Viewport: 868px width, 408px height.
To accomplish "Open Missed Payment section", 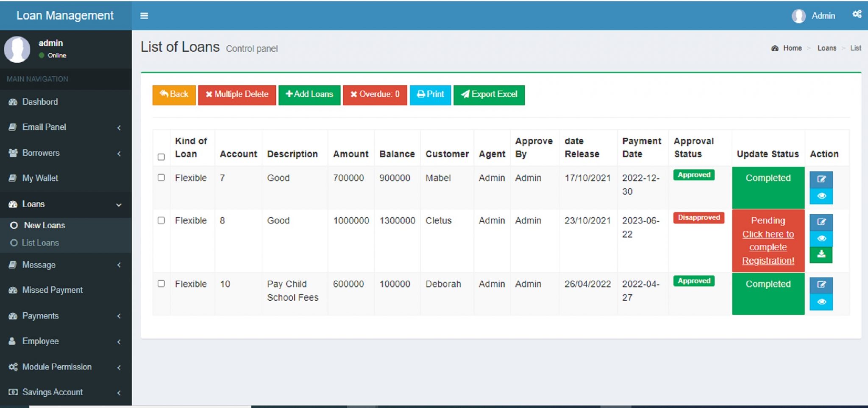I will [x=53, y=290].
